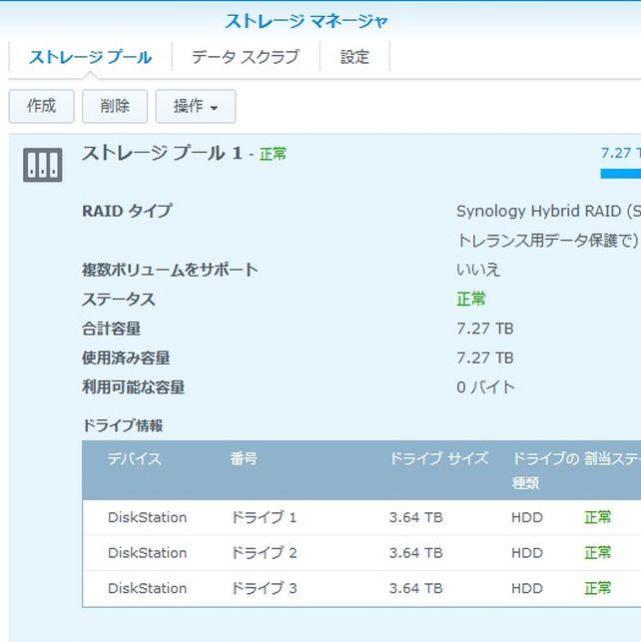Switch to the データ スクラブ tab

[x=246, y=57]
